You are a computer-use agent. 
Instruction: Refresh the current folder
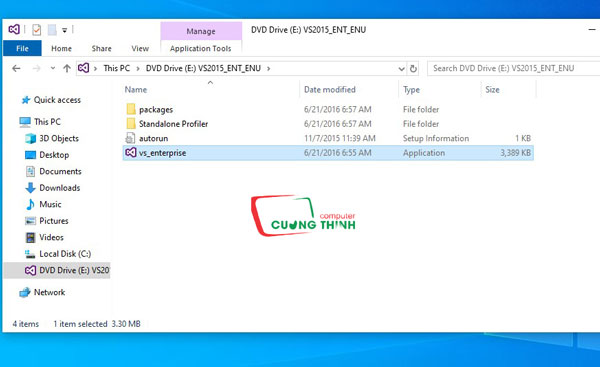pos(413,69)
